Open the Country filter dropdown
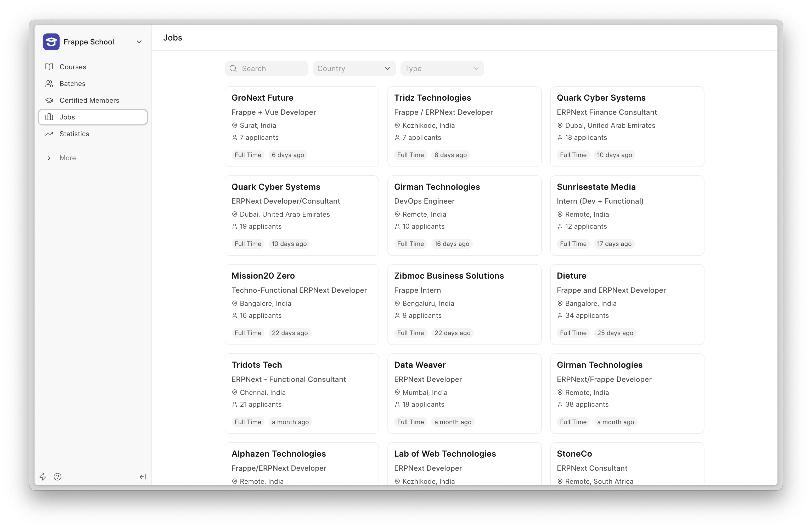812x529 pixels. [354, 68]
